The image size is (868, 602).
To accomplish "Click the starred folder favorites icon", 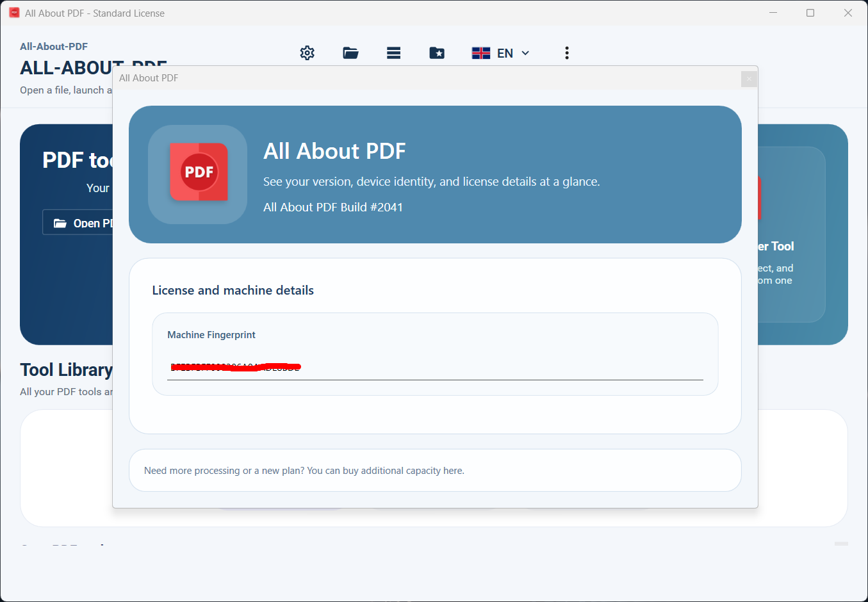I will (x=437, y=53).
